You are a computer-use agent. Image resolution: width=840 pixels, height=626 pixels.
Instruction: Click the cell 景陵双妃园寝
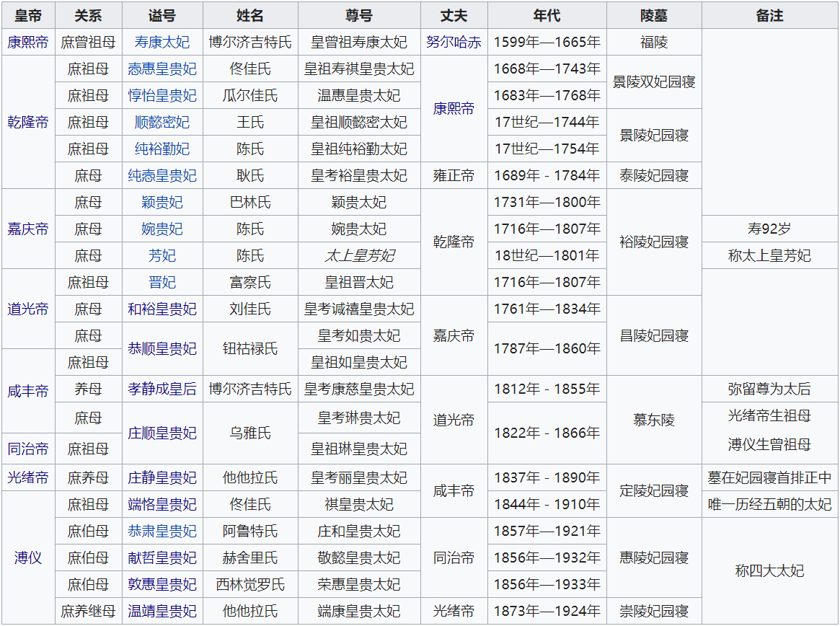(654, 82)
